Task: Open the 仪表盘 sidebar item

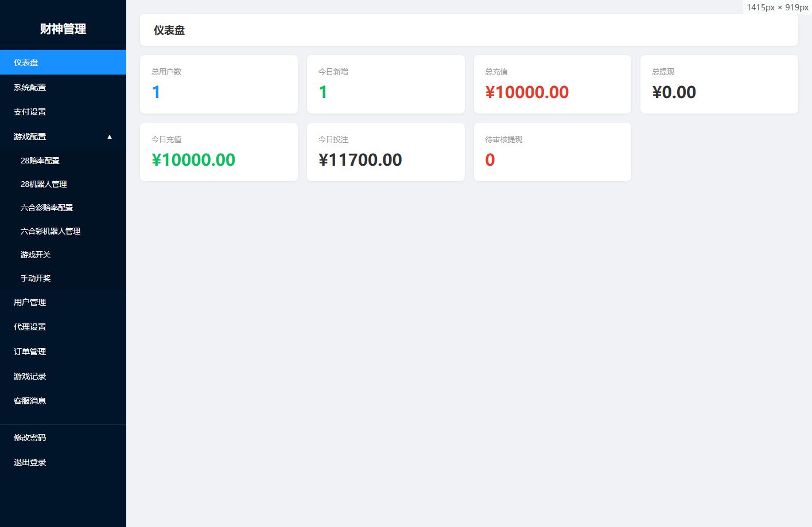Action: [63, 63]
